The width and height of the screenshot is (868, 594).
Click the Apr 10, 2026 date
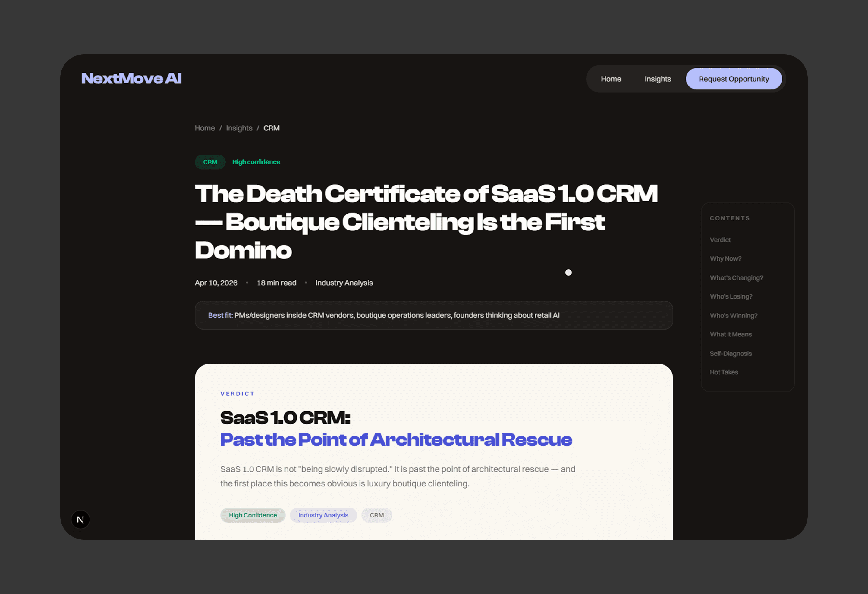click(216, 283)
